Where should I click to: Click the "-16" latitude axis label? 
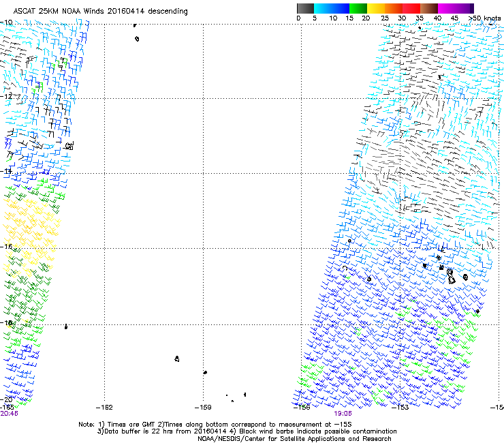(6, 246)
